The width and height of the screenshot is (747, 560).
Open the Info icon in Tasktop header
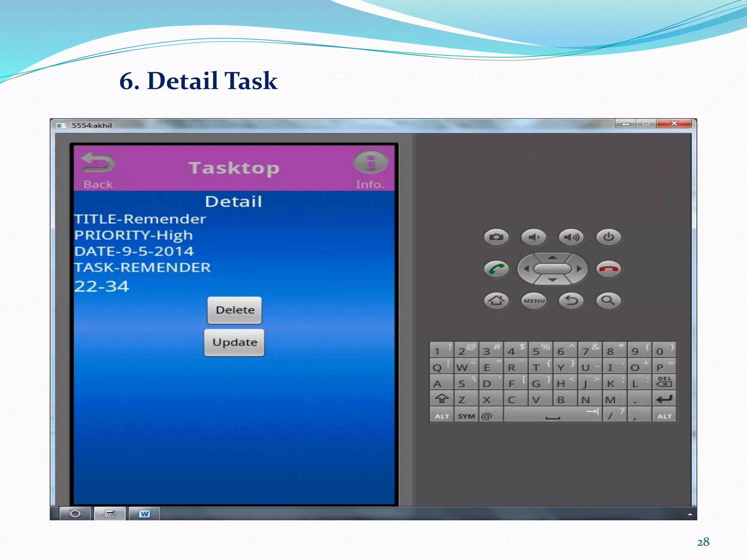click(370, 162)
